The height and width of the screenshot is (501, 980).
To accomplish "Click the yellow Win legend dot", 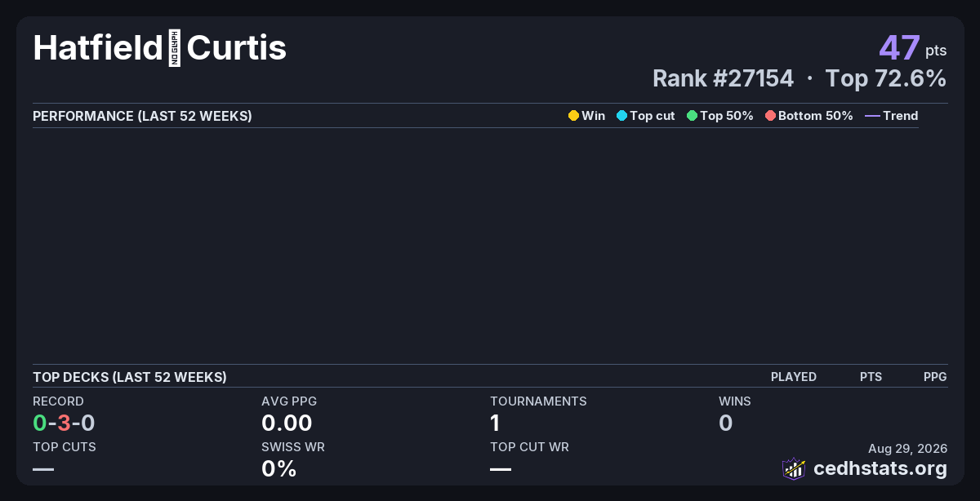I will click(x=573, y=116).
